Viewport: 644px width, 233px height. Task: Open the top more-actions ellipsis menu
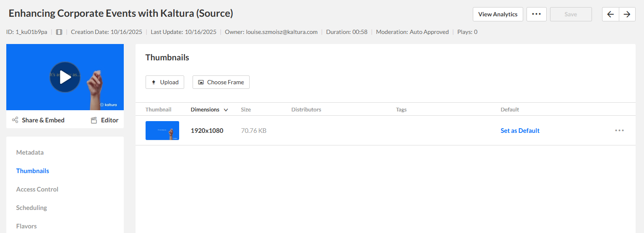click(537, 14)
